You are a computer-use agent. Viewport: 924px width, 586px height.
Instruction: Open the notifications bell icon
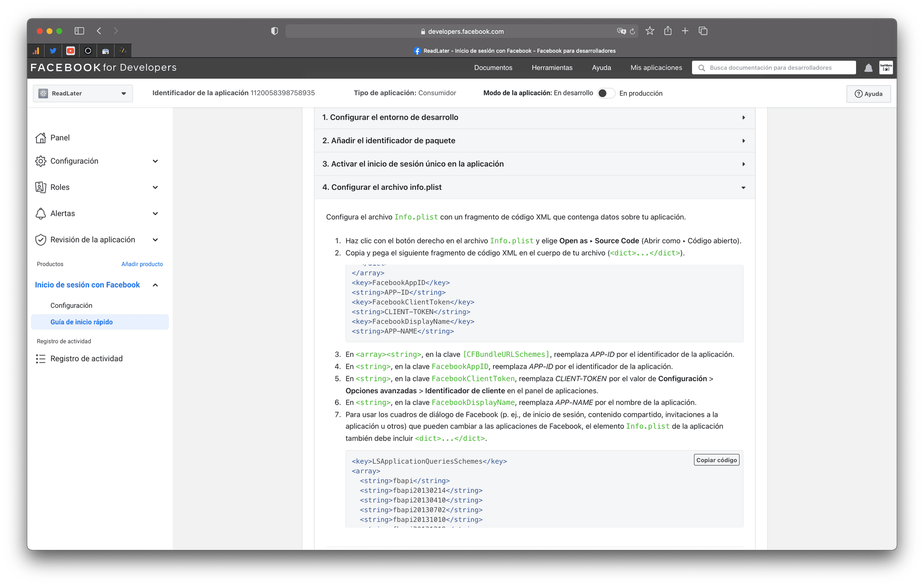pos(869,68)
